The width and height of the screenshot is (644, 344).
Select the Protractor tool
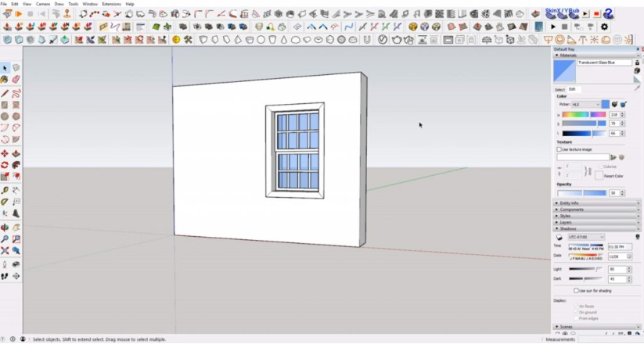(5, 202)
